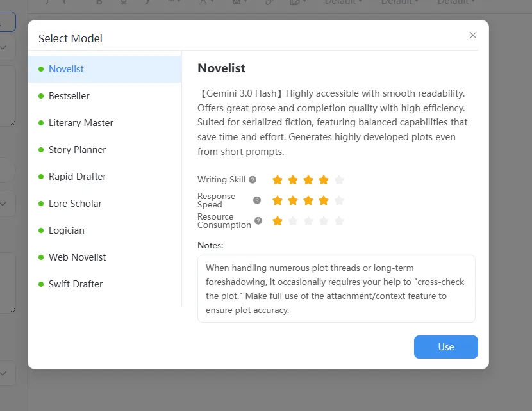532x411 pixels.
Task: Click the first Resource Consumption star
Action: [x=278, y=222]
